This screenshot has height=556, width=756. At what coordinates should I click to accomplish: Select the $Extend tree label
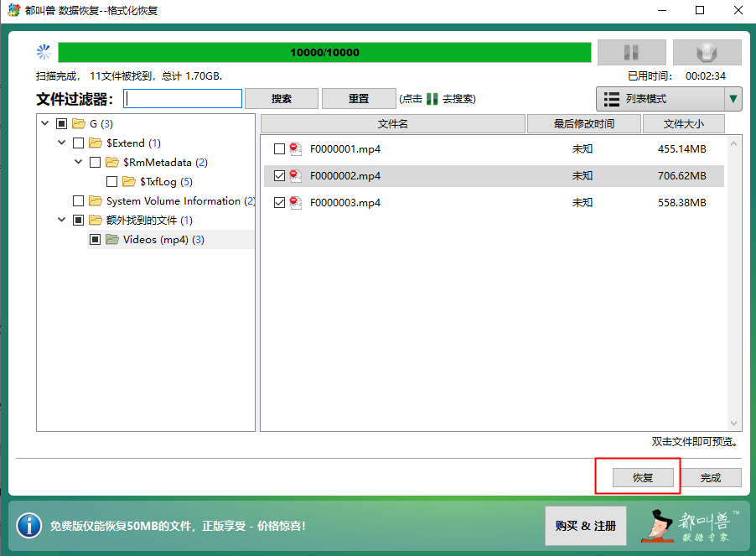[x=133, y=143]
